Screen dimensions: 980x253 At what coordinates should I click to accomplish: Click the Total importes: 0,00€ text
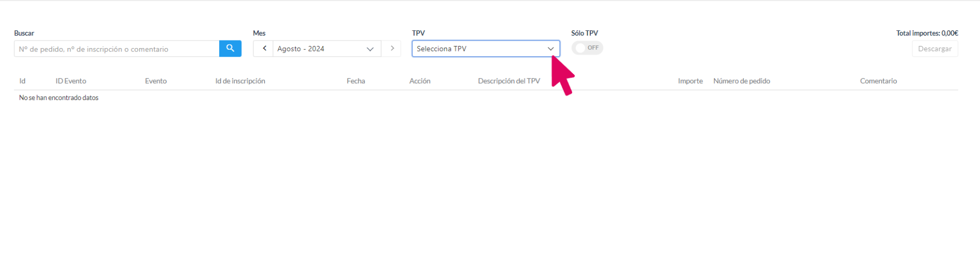click(927, 33)
